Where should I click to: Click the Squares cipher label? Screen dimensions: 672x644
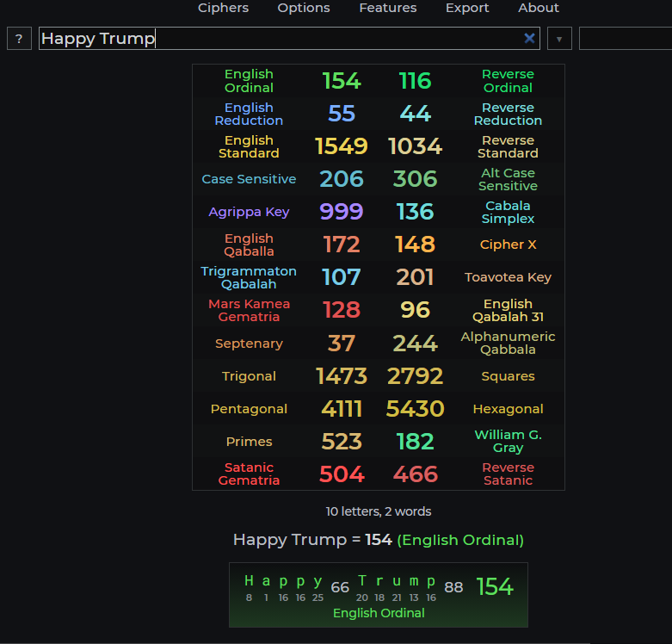click(508, 376)
